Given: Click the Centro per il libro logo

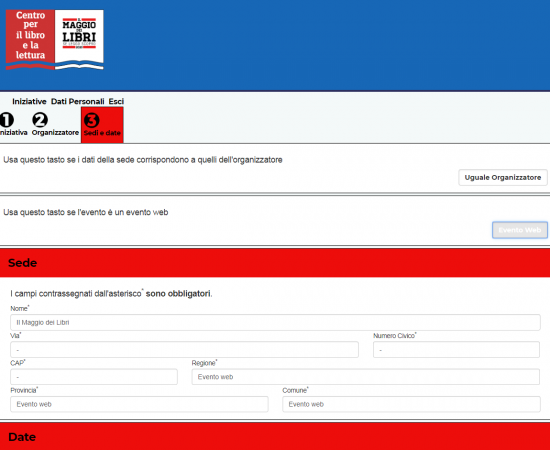Looking at the screenshot, I should tap(30, 40).
